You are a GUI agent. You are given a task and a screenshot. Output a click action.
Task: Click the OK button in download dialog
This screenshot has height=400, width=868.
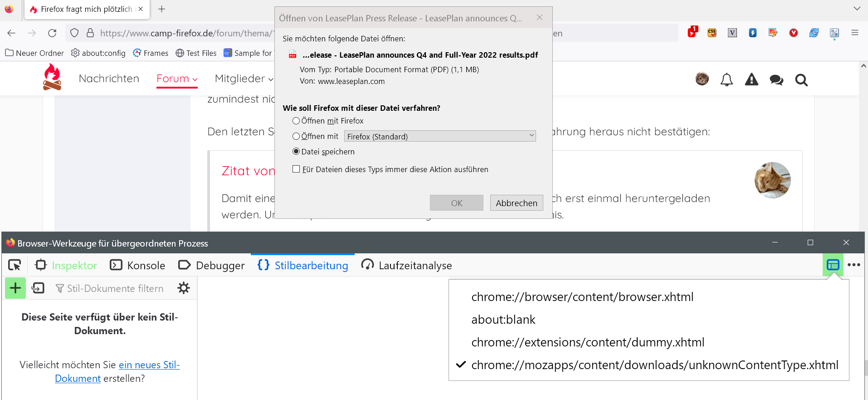click(457, 203)
